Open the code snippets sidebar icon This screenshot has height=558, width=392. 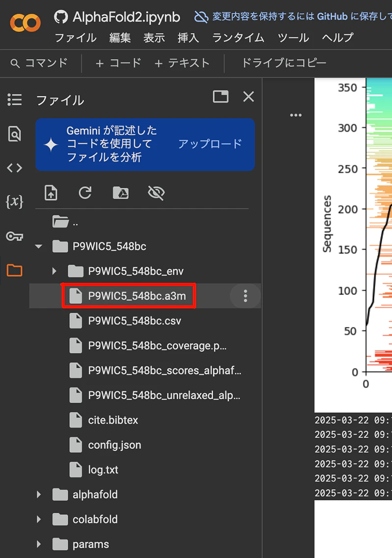pyautogui.click(x=15, y=168)
